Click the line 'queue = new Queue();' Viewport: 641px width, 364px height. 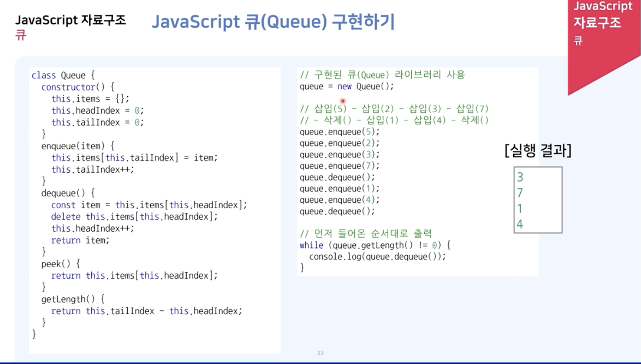coord(347,87)
